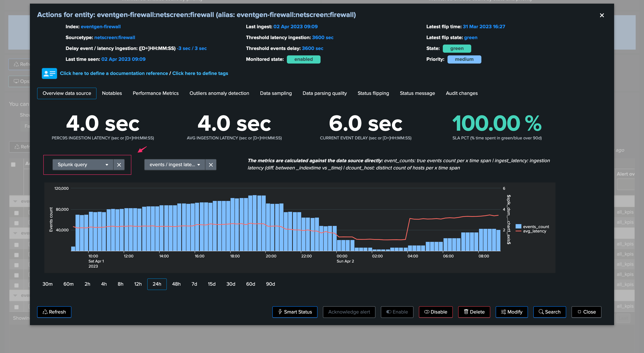
Task: Toggle events_count series in chart legend
Action: 532,227
